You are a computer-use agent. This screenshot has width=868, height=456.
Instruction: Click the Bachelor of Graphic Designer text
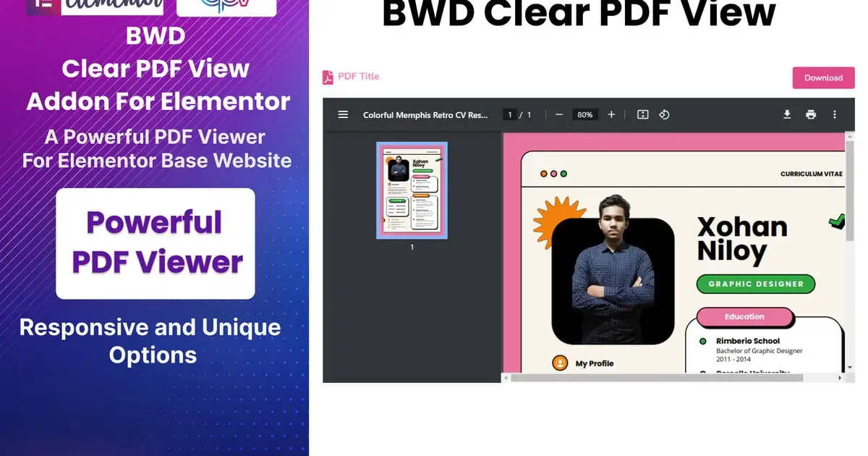coord(759,351)
